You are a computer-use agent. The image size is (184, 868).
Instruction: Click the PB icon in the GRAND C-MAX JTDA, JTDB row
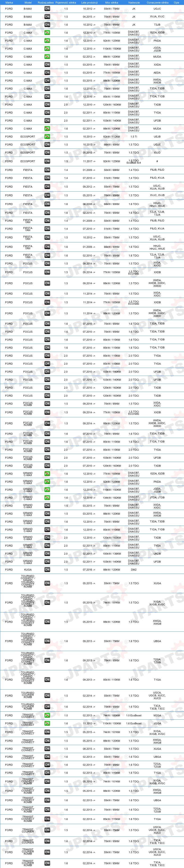tap(47, 498)
